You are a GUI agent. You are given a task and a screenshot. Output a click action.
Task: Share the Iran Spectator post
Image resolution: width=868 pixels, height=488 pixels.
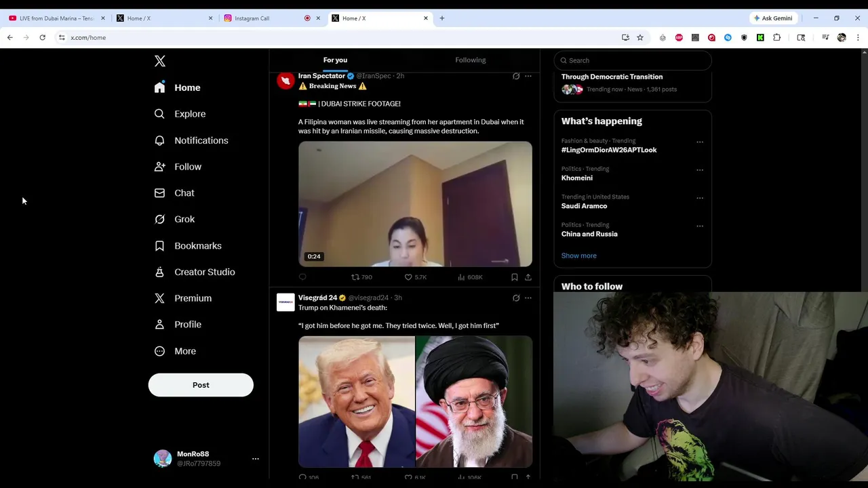coord(528,277)
